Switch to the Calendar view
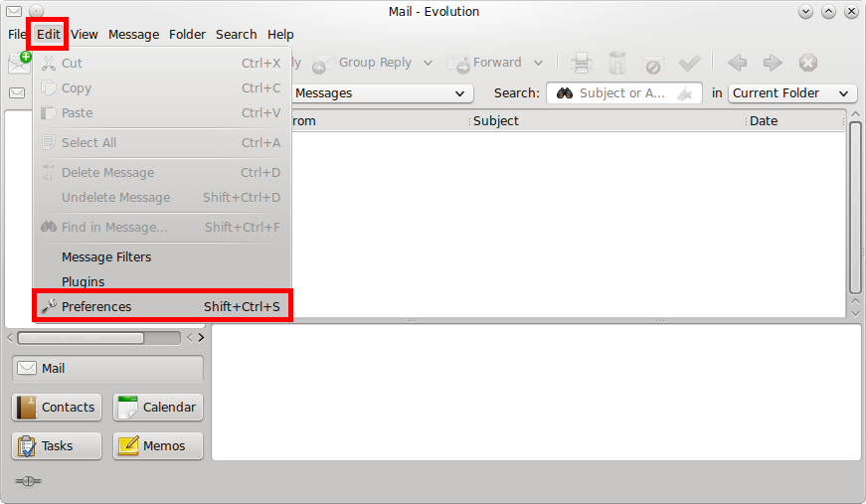 click(158, 408)
